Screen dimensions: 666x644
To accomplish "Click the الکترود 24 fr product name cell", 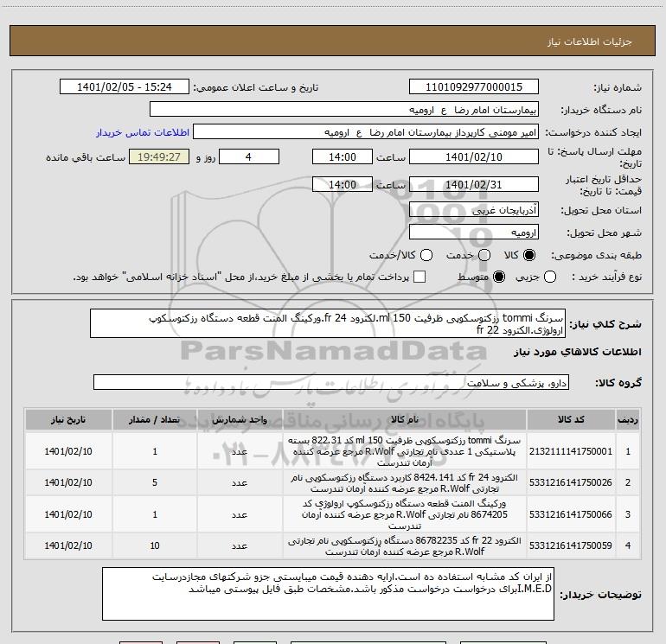I will tap(405, 482).
